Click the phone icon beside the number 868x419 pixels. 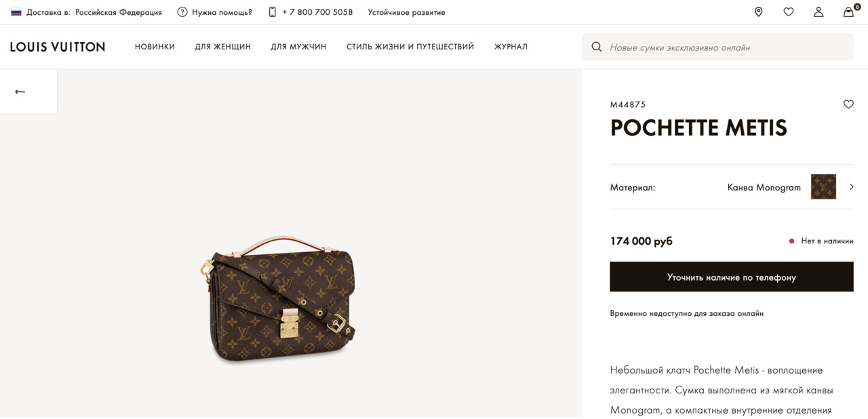pyautogui.click(x=273, y=12)
